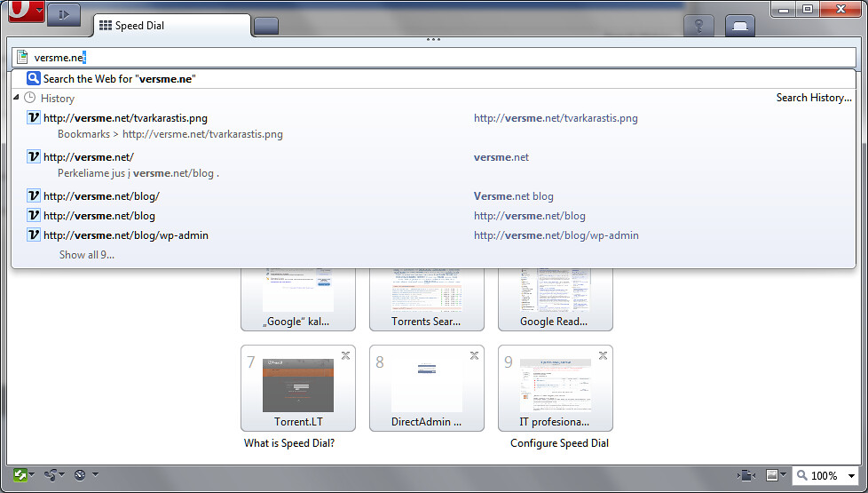Click Show all 9 history results
868x493 pixels.
point(86,255)
